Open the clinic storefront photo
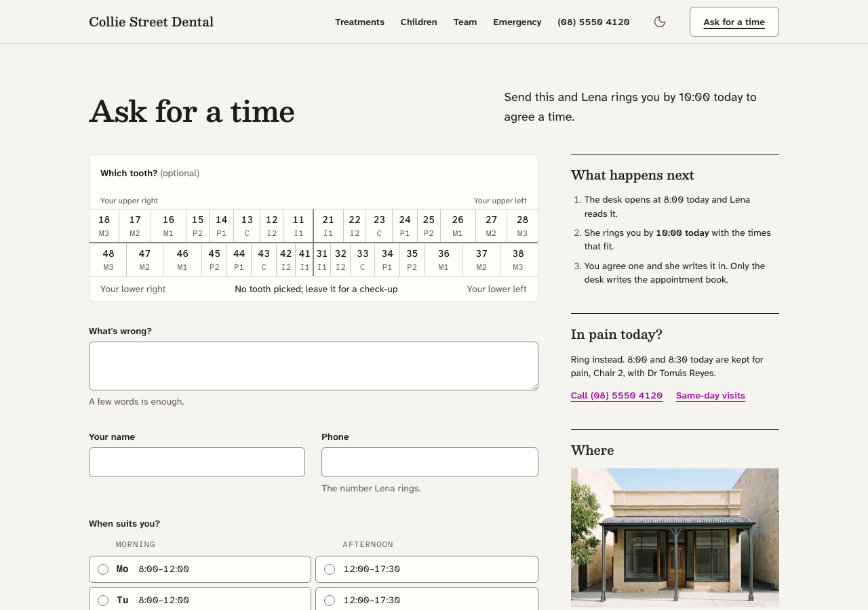The height and width of the screenshot is (610, 868). pyautogui.click(x=675, y=538)
